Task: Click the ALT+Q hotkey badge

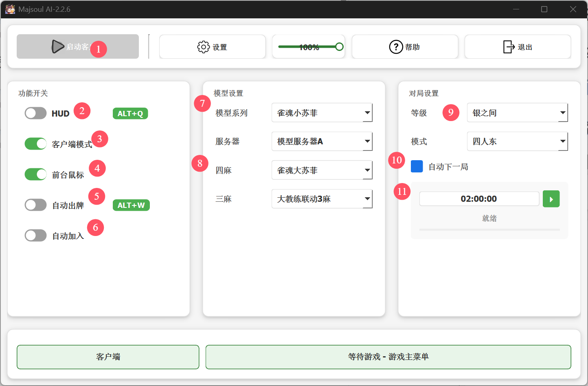Action: tap(130, 113)
